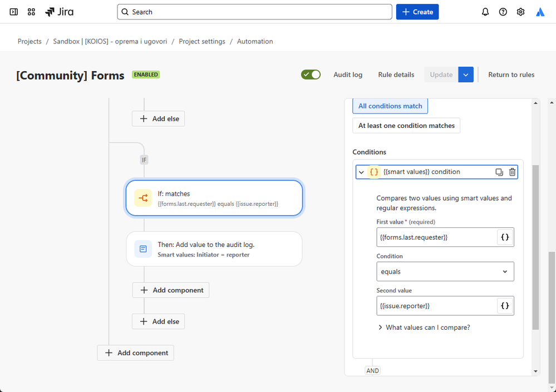Click the orange braces smart values icon

pos(374,172)
